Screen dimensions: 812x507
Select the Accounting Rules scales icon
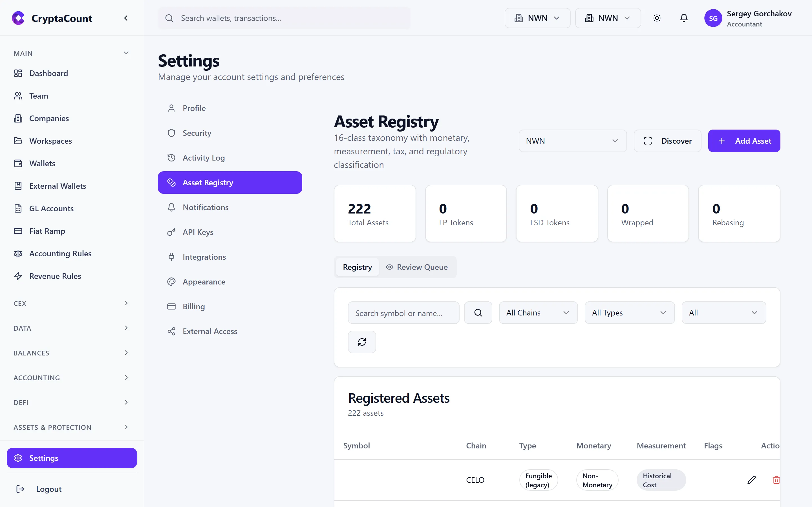[x=18, y=253]
